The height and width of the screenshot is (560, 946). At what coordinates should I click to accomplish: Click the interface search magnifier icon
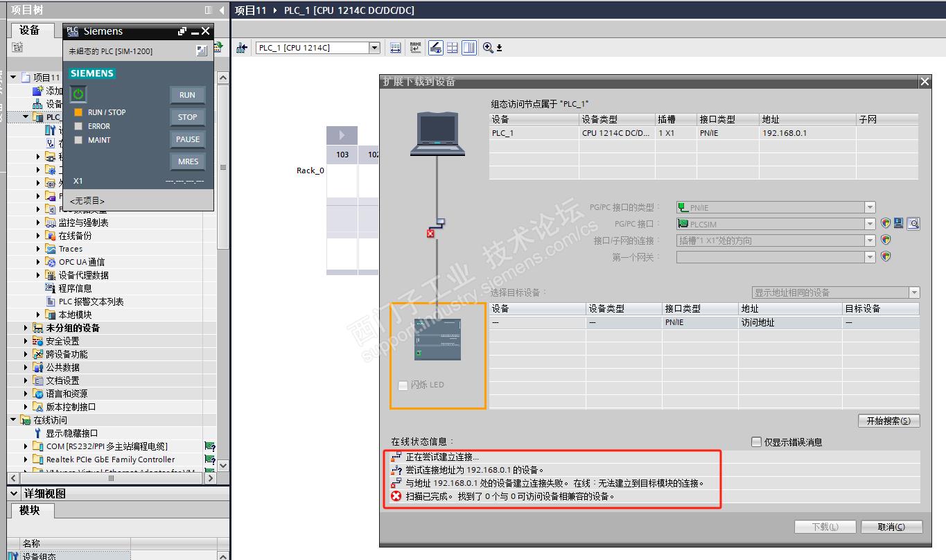coord(913,223)
